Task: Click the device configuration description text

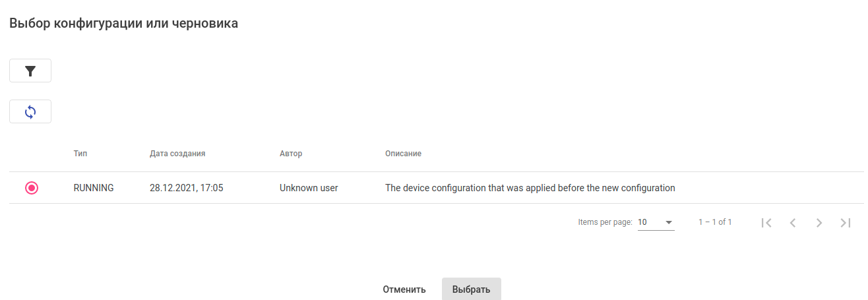Action: click(530, 188)
